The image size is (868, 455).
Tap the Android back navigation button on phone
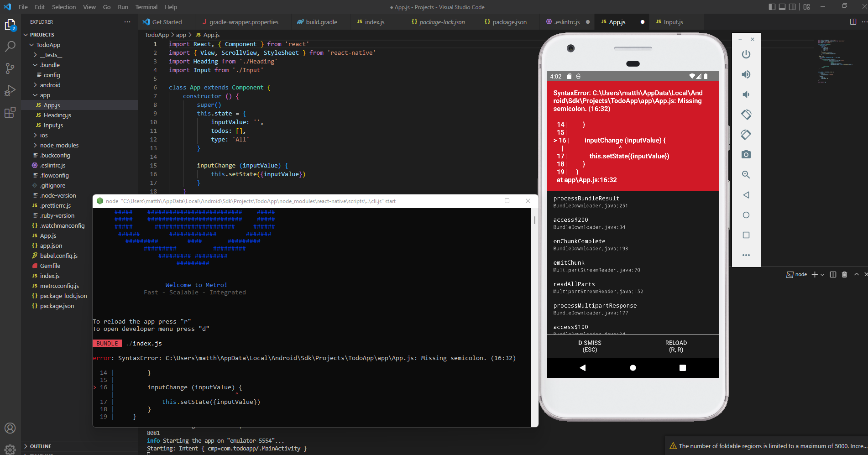pos(582,368)
